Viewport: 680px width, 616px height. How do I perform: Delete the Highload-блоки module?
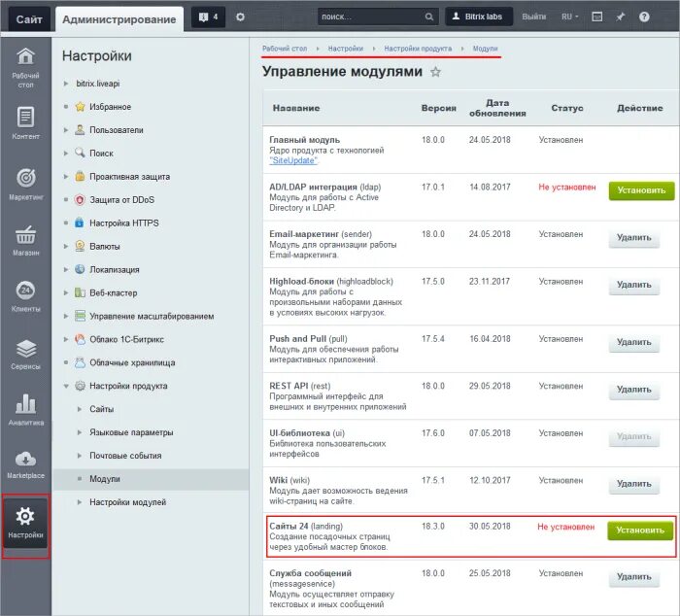click(x=634, y=286)
